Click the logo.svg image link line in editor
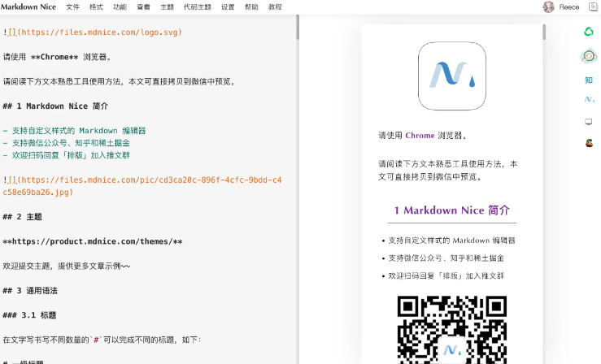 (x=93, y=32)
